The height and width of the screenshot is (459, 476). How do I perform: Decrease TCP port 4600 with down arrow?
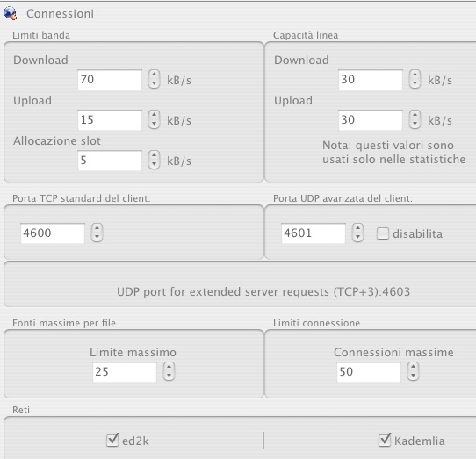[97, 237]
